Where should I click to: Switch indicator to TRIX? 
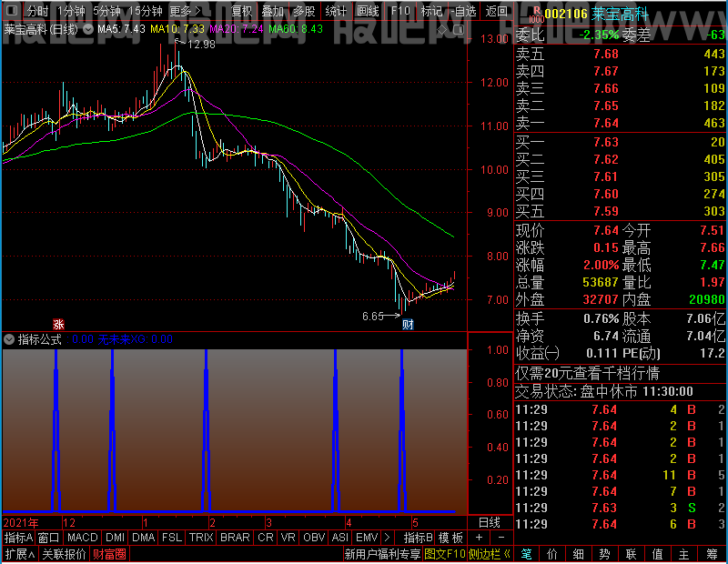point(201,538)
